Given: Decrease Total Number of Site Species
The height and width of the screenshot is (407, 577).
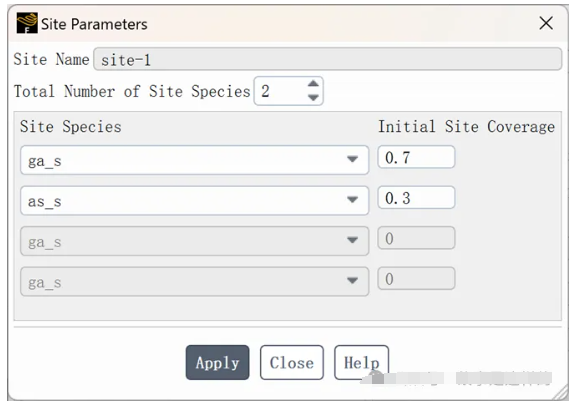Looking at the screenshot, I should click(x=313, y=98).
